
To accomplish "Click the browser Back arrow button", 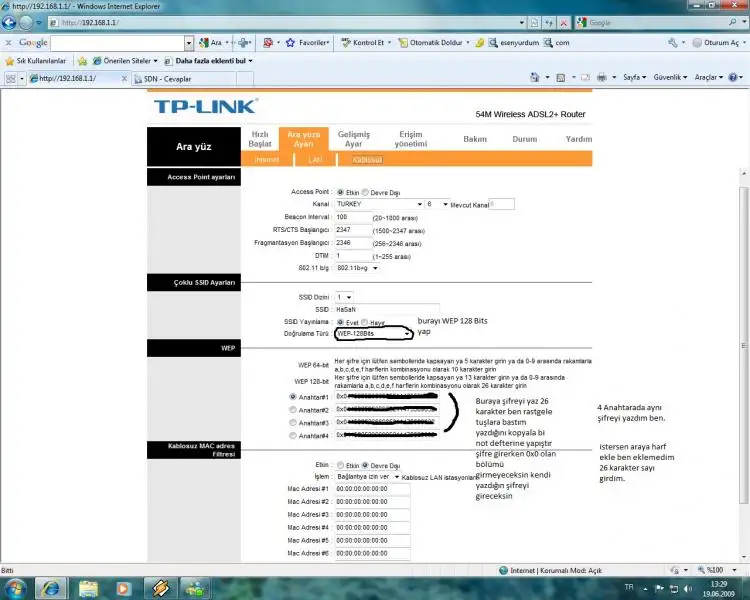I will 9,22.
